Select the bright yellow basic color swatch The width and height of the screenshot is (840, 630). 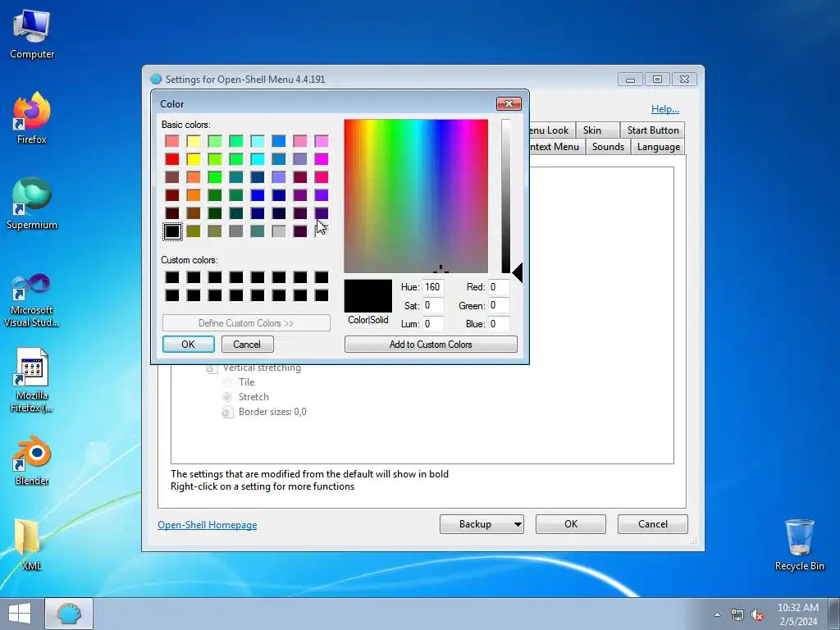[x=194, y=159]
